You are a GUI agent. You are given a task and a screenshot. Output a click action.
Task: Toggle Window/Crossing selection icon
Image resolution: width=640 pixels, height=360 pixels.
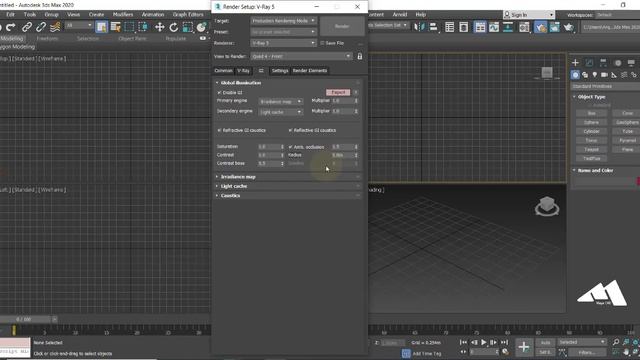(x=143, y=27)
